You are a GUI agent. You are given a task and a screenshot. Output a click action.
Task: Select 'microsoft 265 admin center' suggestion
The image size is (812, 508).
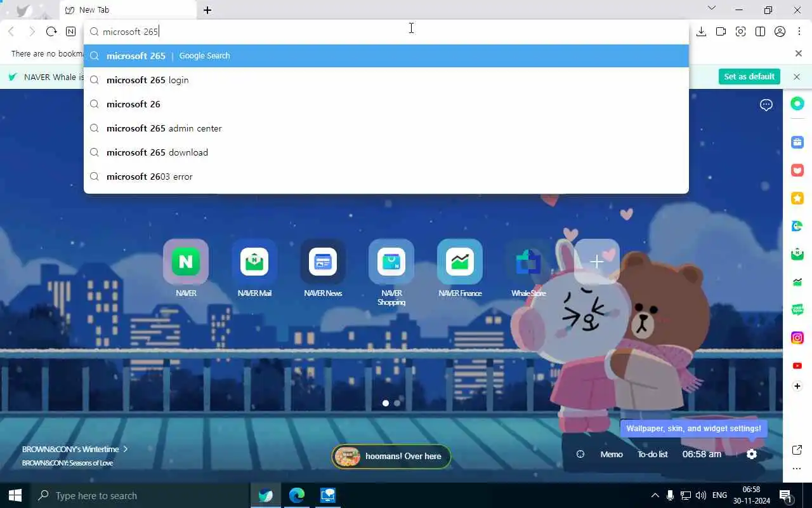(x=386, y=128)
